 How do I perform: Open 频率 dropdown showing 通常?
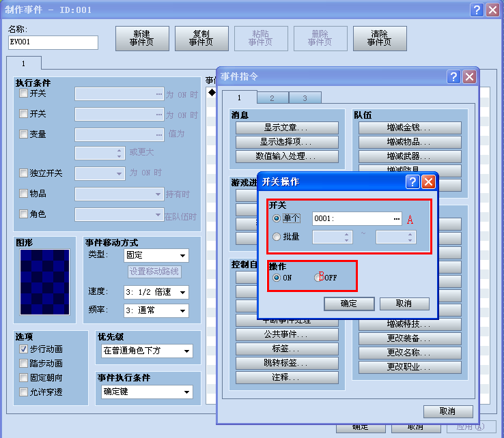(156, 310)
